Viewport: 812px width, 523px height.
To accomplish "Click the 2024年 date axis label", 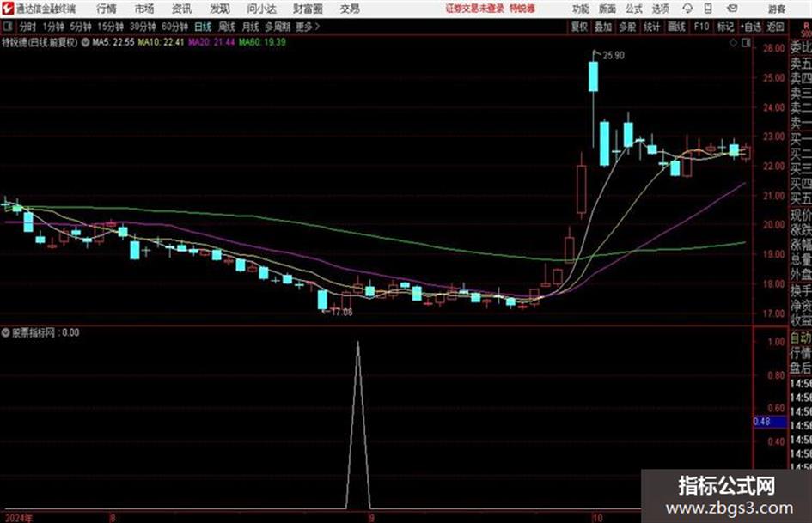I will coord(19,518).
